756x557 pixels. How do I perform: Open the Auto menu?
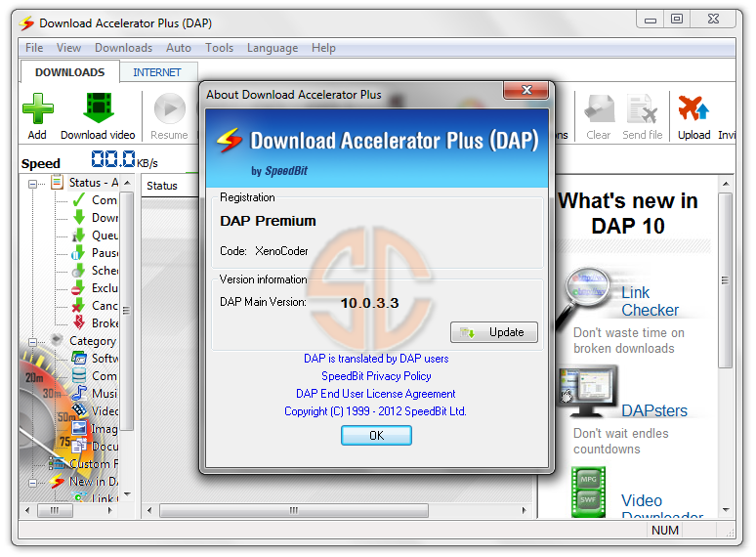[x=179, y=48]
